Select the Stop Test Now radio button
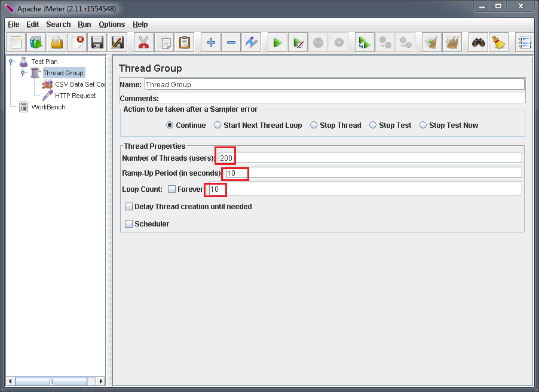 [x=423, y=125]
